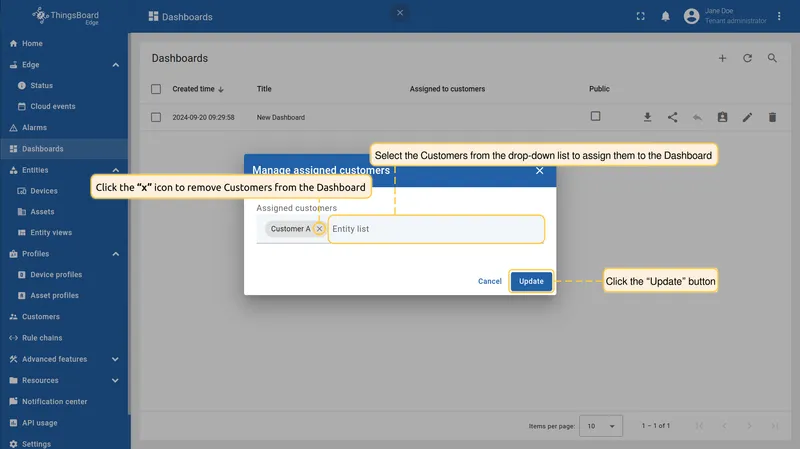Go to first page pagination icon
This screenshot has width=800, height=449.
699,426
